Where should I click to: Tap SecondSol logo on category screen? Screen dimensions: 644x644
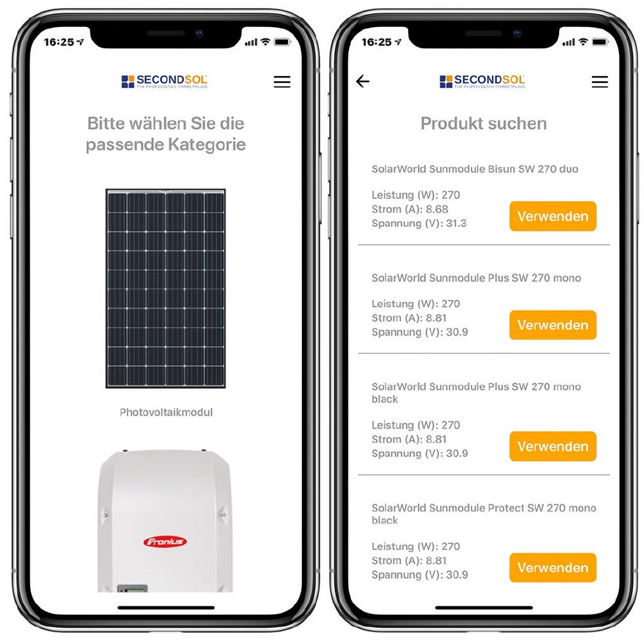(164, 81)
